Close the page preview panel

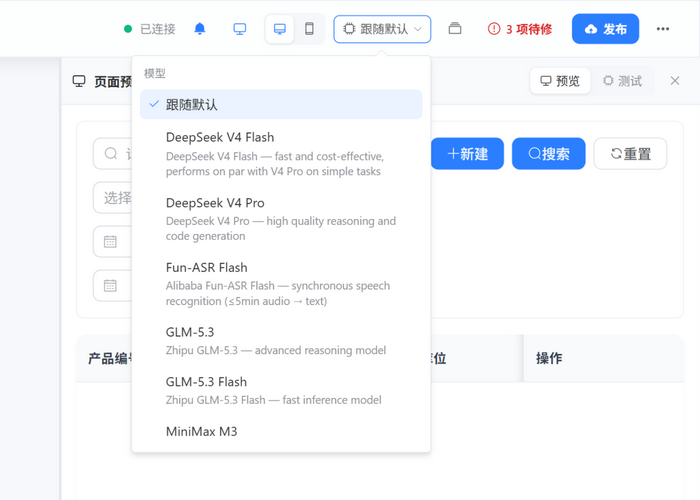[675, 81]
